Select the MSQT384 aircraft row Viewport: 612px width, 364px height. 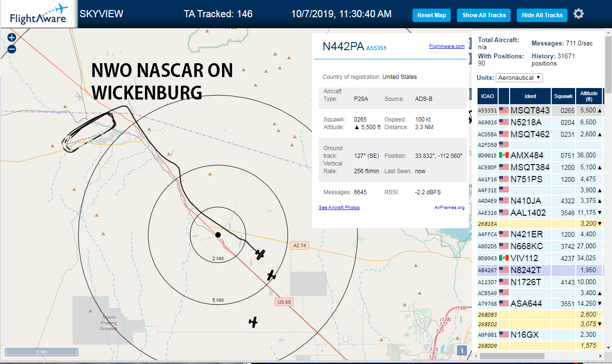click(540, 167)
